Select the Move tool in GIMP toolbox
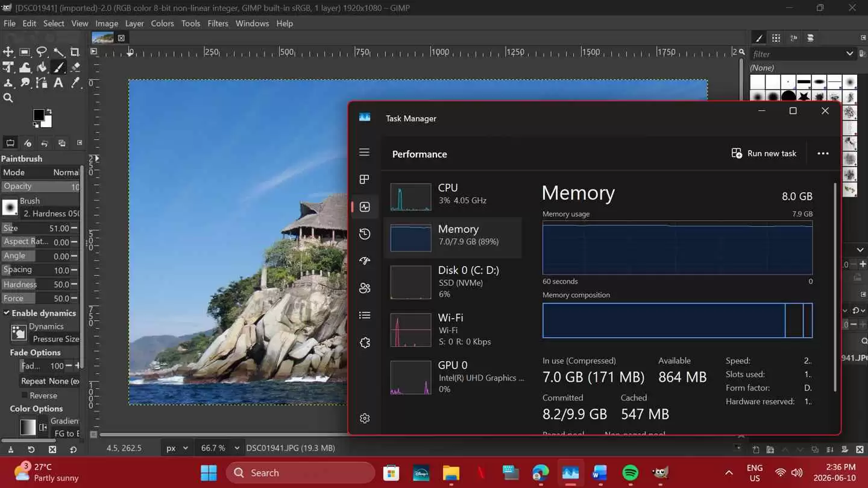868x488 pixels. (8, 52)
